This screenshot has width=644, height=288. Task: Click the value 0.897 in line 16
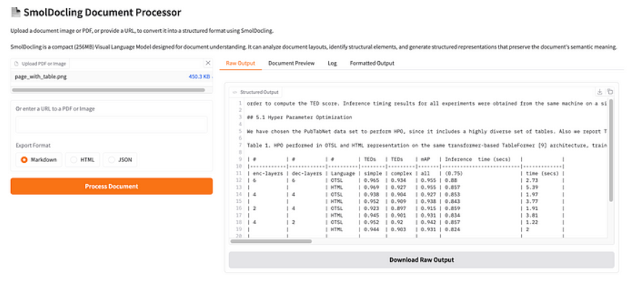(x=398, y=209)
